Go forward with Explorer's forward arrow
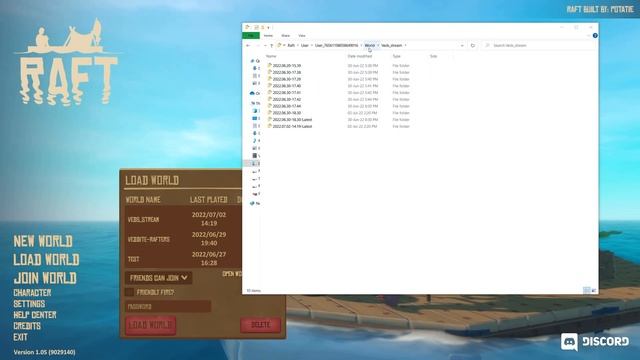This screenshot has width=640, height=360. [x=257, y=45]
